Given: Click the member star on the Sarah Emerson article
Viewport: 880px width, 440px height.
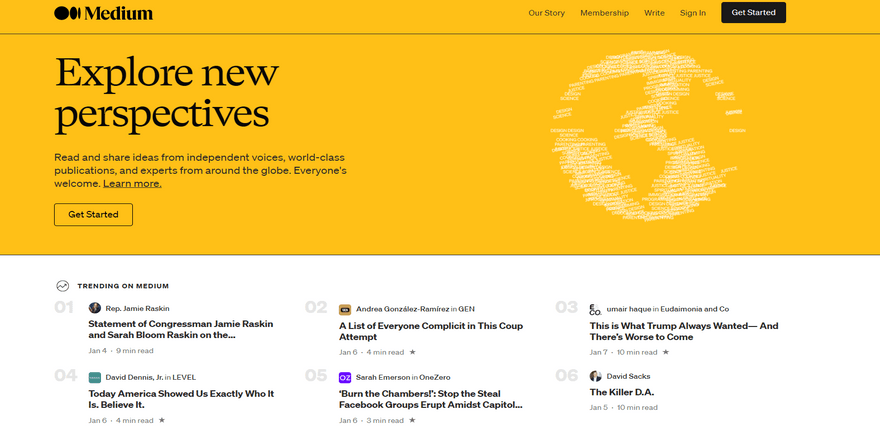Looking at the screenshot, I should point(412,420).
